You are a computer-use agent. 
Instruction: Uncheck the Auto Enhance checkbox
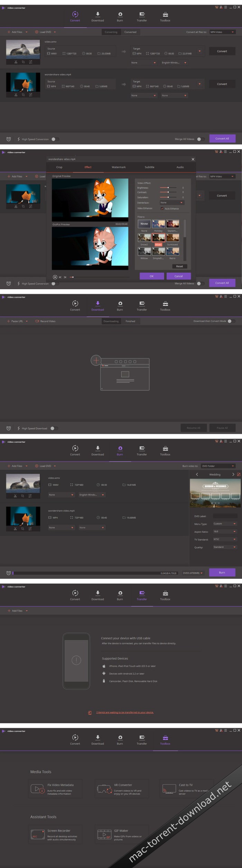pyautogui.click(x=162, y=209)
